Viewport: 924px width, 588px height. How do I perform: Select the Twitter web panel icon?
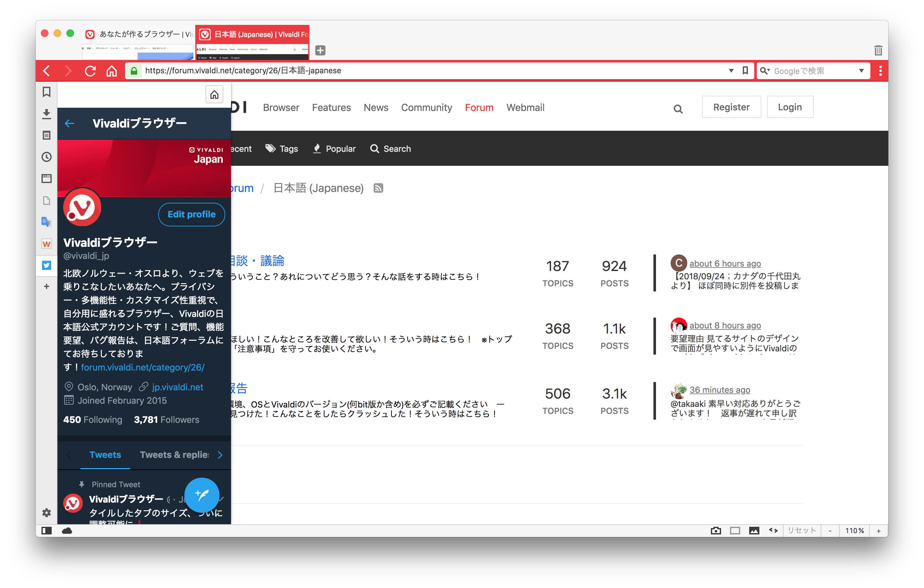[x=47, y=265]
